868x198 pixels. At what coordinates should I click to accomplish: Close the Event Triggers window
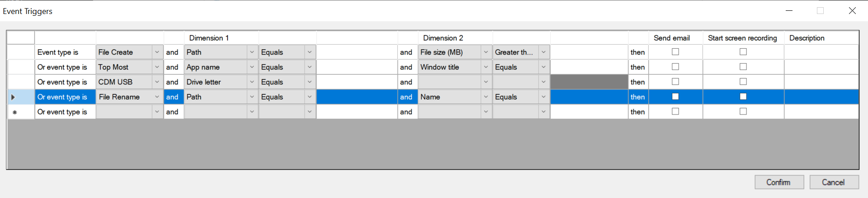pyautogui.click(x=852, y=11)
